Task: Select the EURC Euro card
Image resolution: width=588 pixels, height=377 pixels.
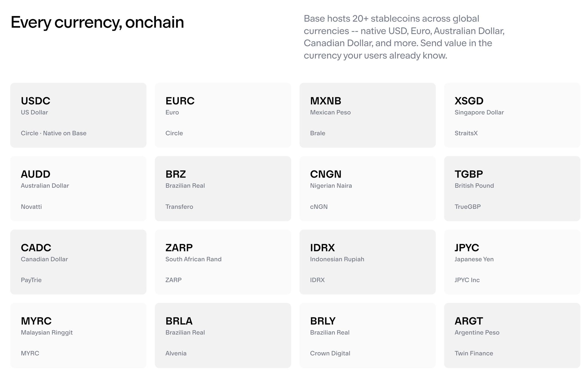Action: (223, 115)
